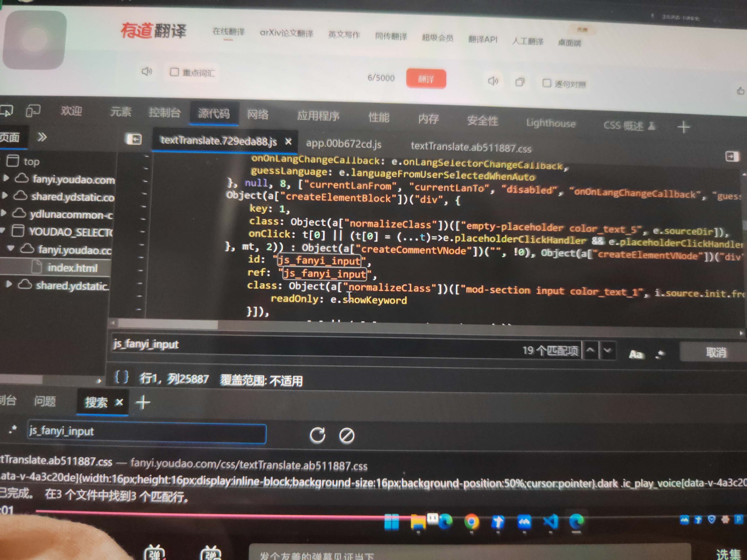Play source text audio speaker icon
The width and height of the screenshot is (747, 560).
tap(147, 71)
